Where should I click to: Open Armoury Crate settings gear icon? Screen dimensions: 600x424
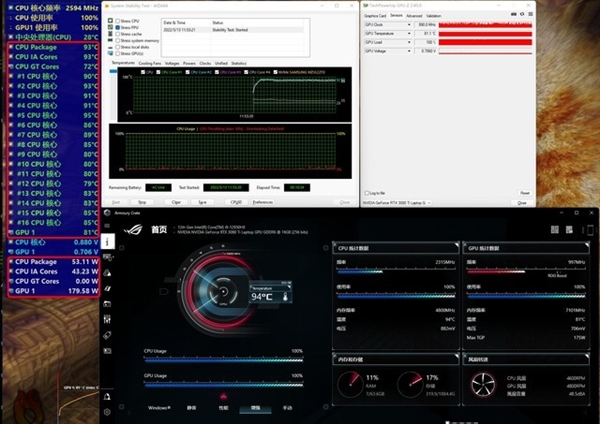107,412
